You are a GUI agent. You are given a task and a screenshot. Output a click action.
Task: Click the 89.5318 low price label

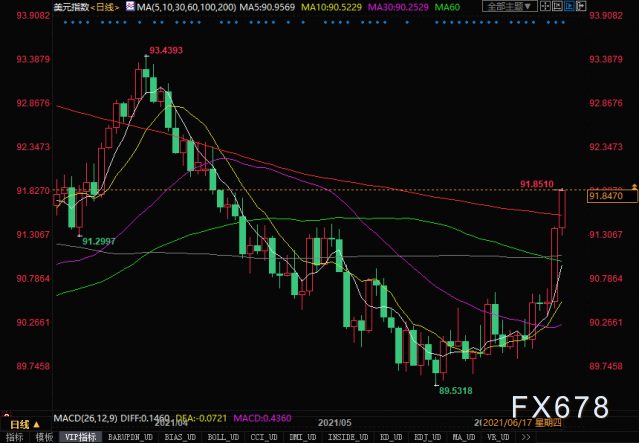point(456,391)
